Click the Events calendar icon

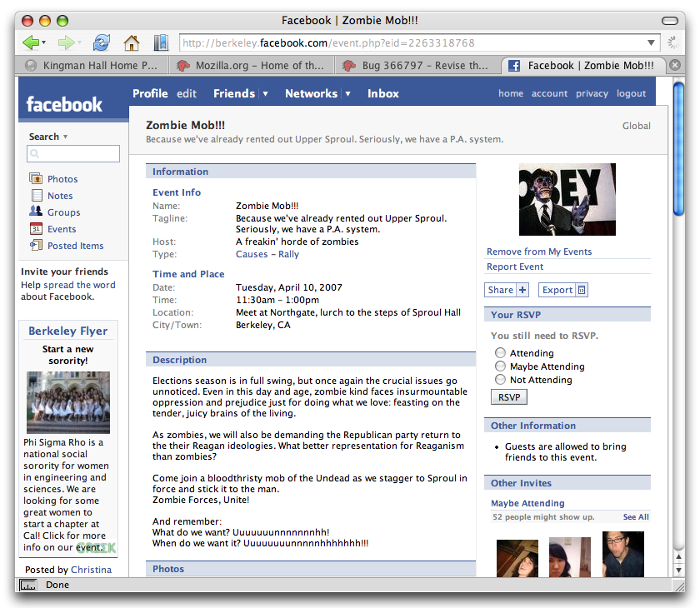[x=36, y=229]
